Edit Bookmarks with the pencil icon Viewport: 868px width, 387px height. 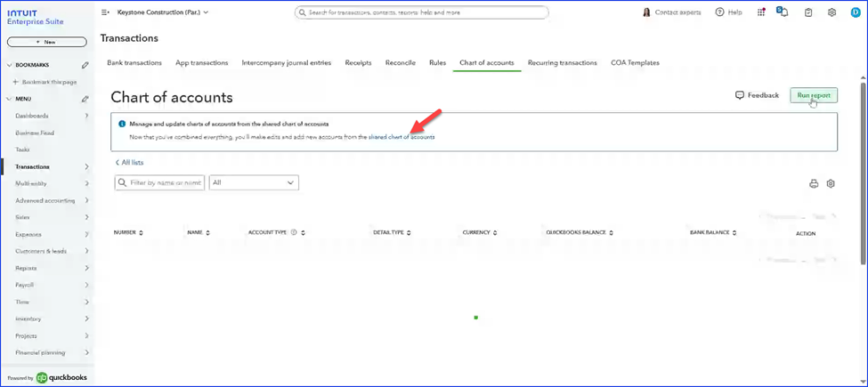85,65
